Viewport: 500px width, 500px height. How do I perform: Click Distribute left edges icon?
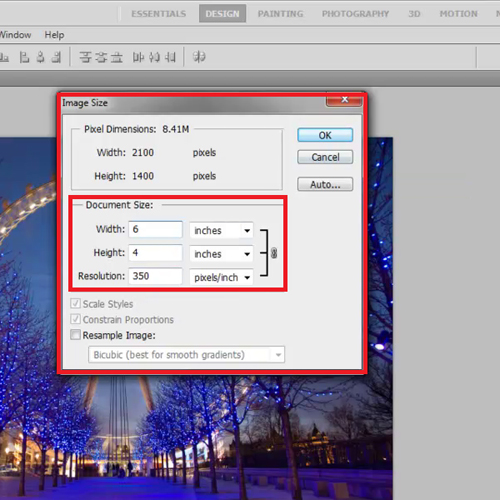[138, 57]
